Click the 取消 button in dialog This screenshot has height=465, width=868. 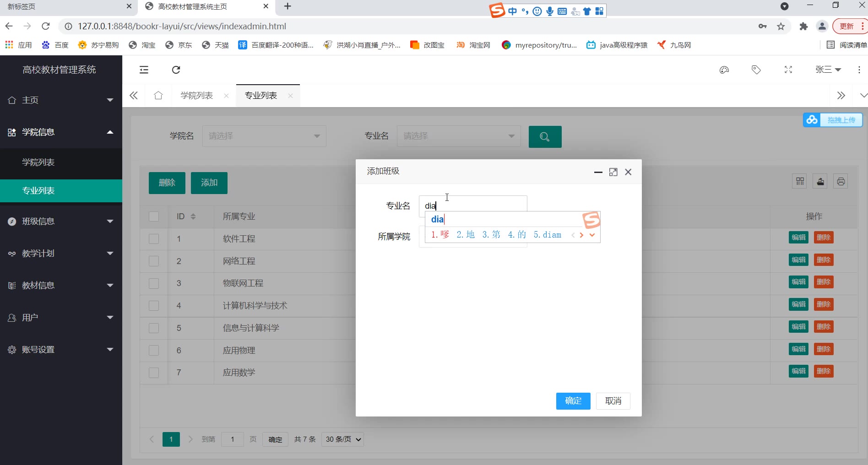(x=613, y=401)
